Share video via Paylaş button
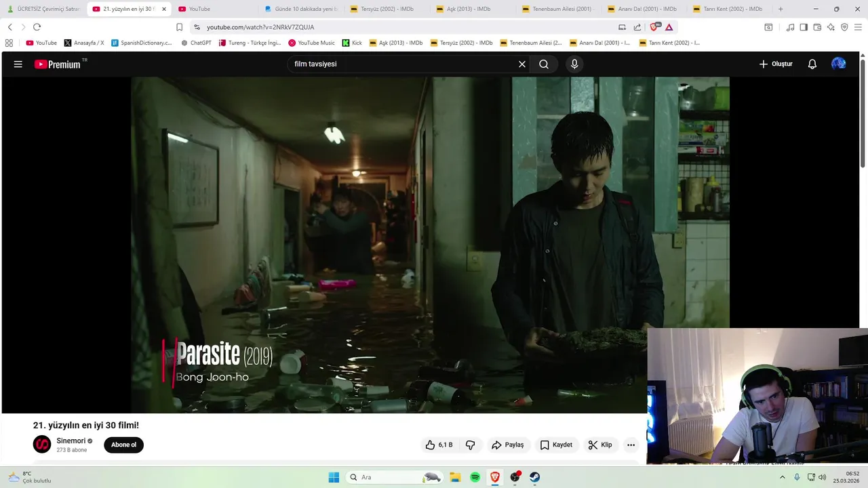The height and width of the screenshot is (488, 868). [508, 445]
